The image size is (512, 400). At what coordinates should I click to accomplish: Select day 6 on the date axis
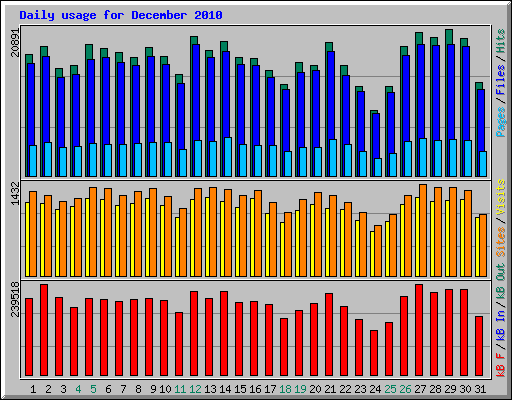tap(108, 389)
